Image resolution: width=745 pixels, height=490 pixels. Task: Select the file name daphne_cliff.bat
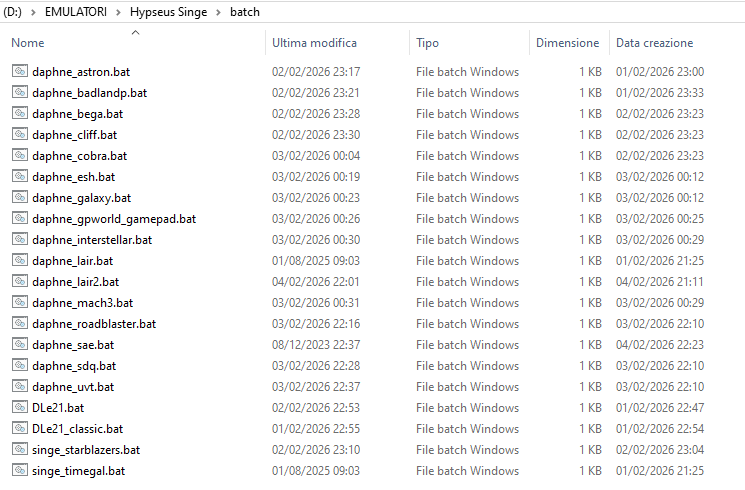click(75, 135)
